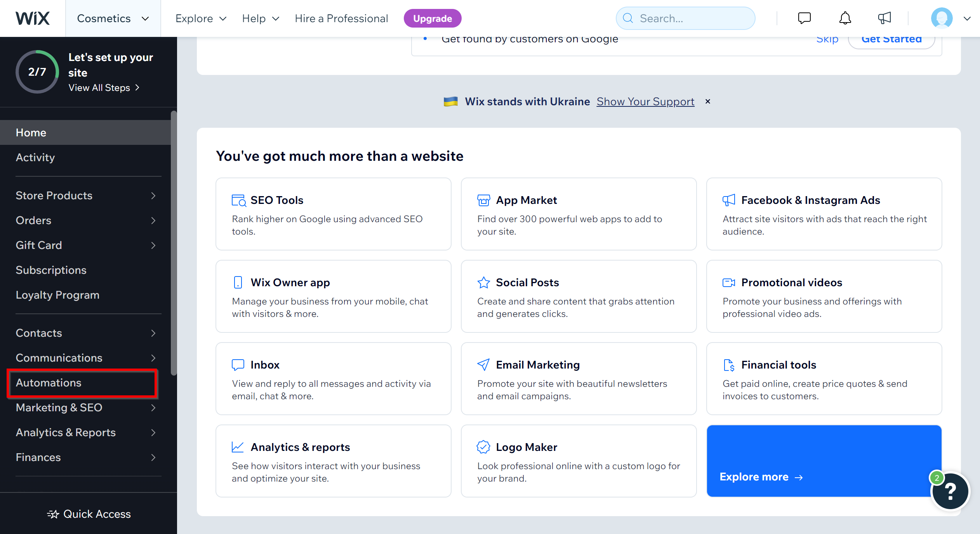The image size is (980, 534).
Task: Go to Home in sidebar
Action: (85, 132)
